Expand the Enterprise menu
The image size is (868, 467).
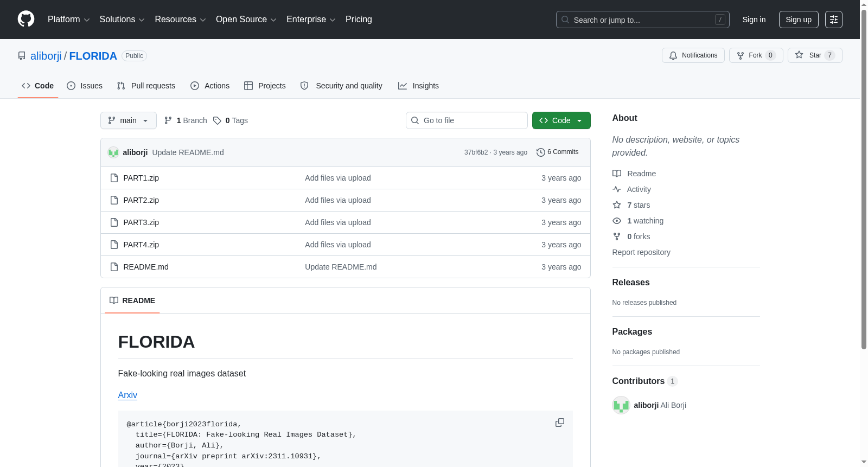coord(311,20)
